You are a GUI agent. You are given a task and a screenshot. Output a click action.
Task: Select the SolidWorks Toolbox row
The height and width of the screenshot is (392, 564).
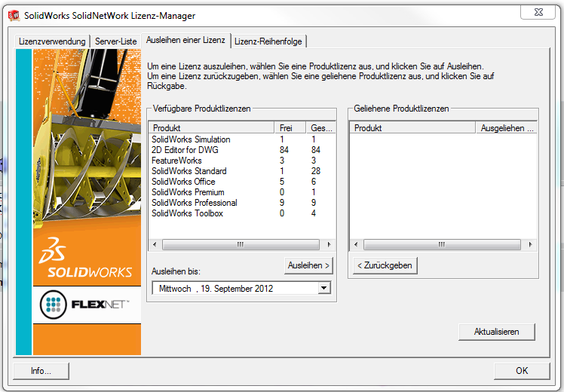point(242,213)
